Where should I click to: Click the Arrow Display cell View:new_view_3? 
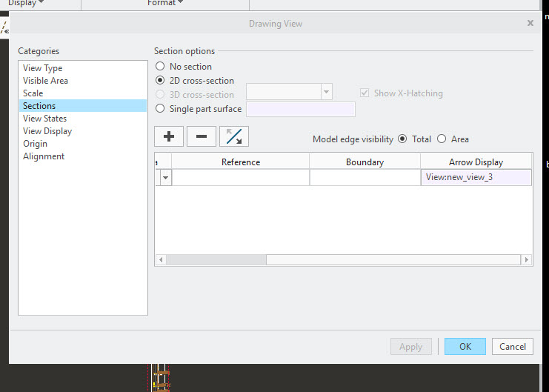pos(475,177)
